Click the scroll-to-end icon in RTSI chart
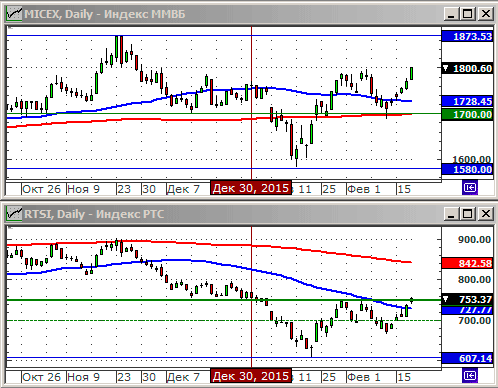 click(470, 376)
